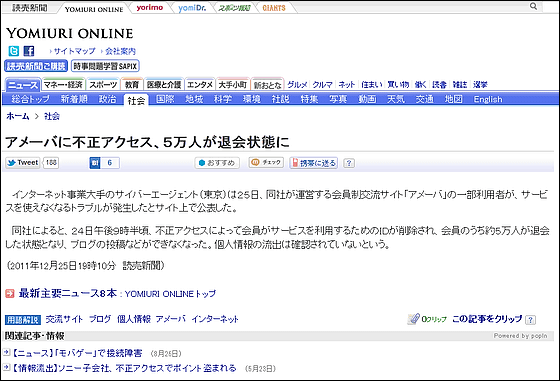The height and width of the screenshot is (381, 560).
Task: Click the YOMIURI ONLINE logo
Action: point(70,34)
